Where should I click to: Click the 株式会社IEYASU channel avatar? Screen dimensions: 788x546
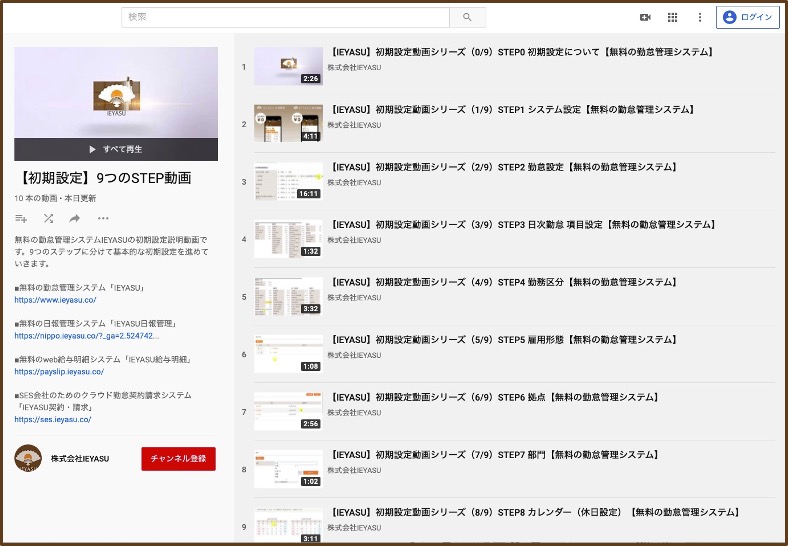pyautogui.click(x=28, y=459)
